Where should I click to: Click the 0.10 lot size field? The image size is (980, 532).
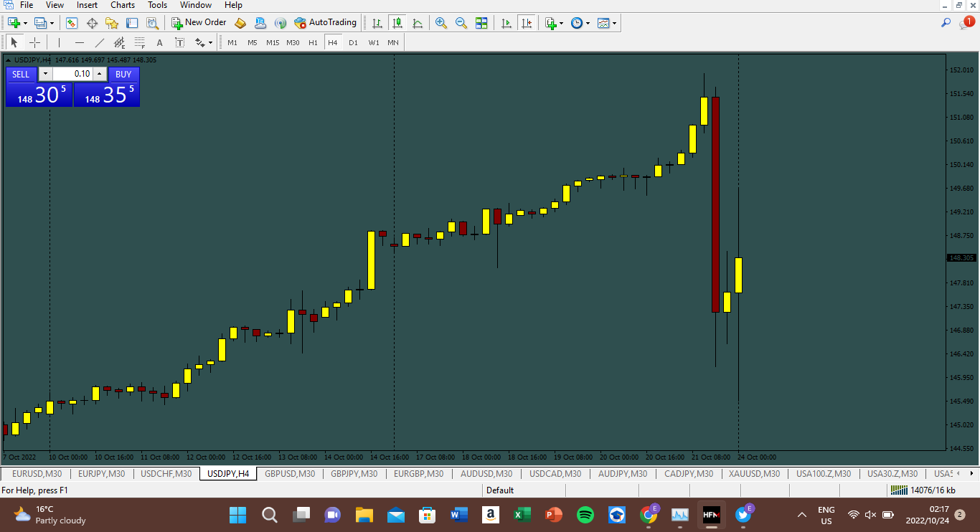pos(72,74)
